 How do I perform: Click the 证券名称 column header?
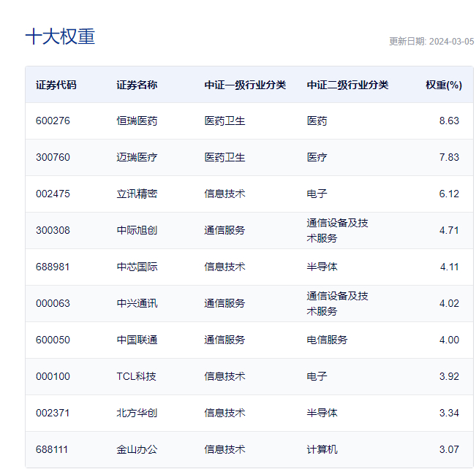137,85
